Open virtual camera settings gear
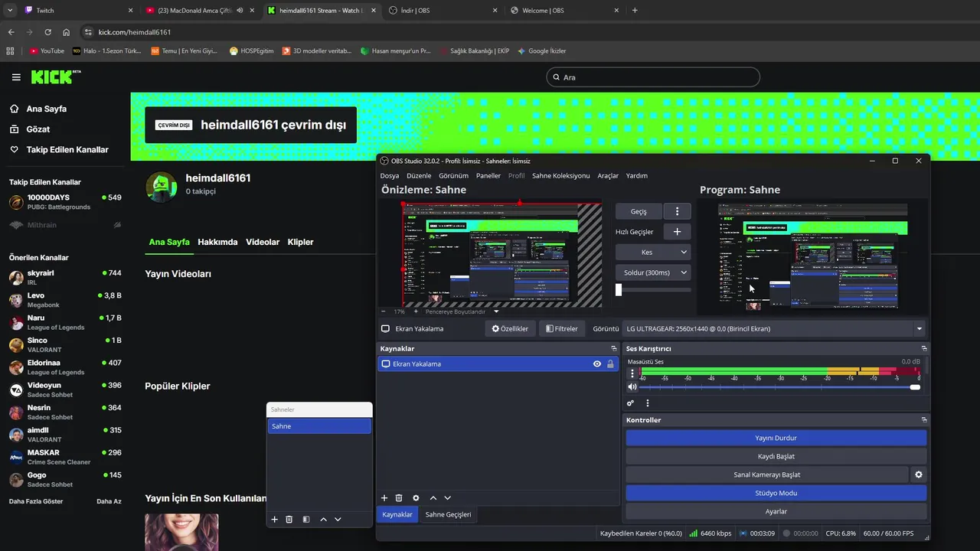This screenshot has width=980, height=551. pos(919,474)
